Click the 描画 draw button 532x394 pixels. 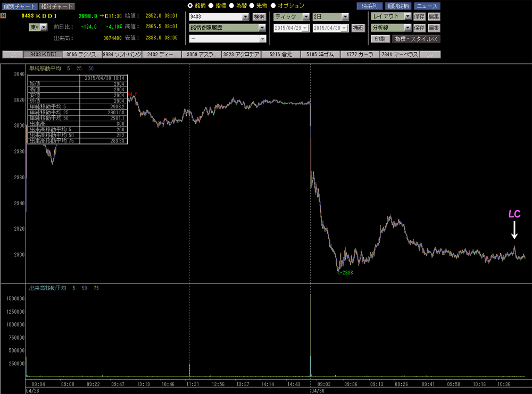click(x=358, y=28)
